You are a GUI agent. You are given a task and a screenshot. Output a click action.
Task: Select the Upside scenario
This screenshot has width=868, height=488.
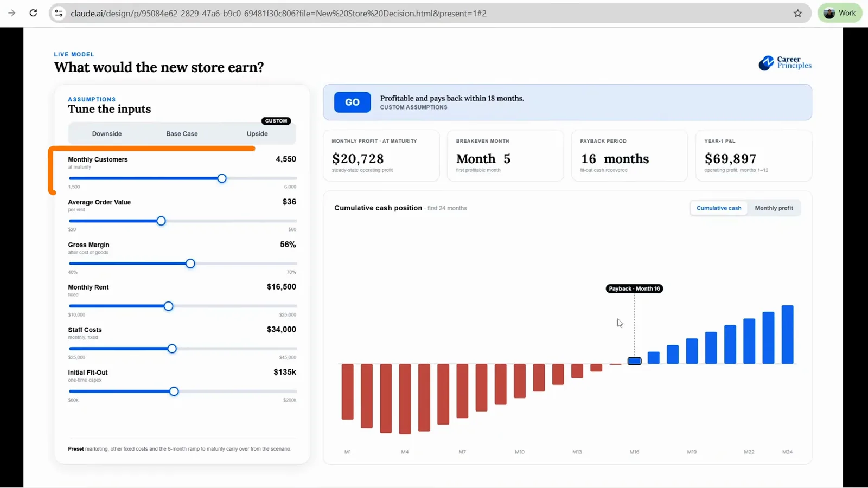point(257,133)
